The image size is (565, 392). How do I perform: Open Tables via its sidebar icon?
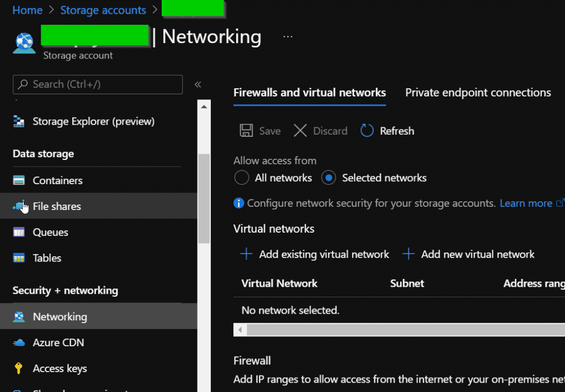point(19,258)
